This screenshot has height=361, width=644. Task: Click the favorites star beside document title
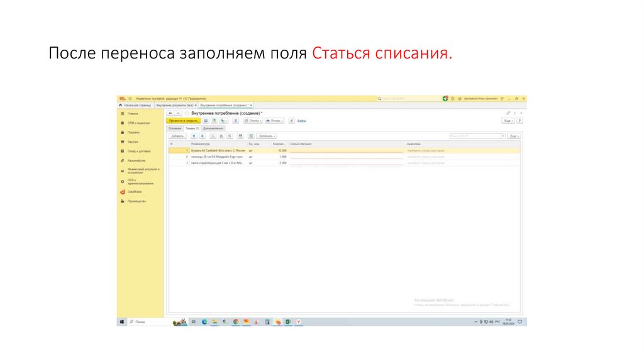(187, 113)
